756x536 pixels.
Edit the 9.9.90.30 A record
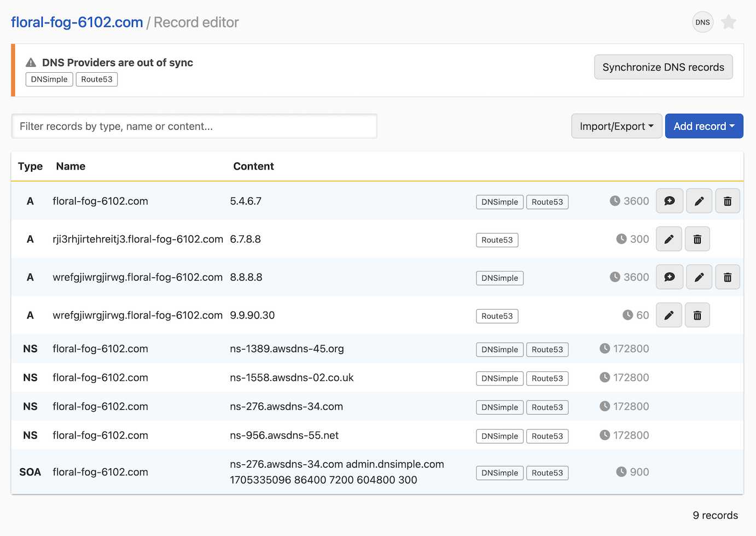(x=669, y=315)
